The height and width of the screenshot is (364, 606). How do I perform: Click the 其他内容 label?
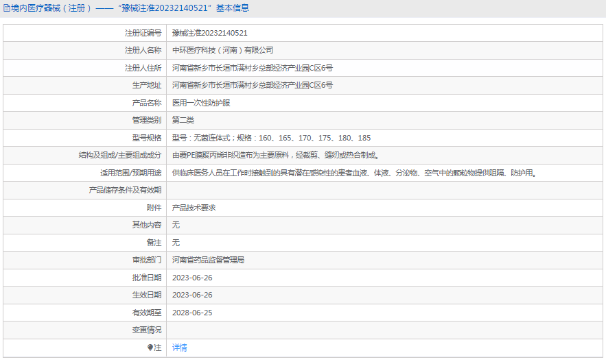point(147,225)
